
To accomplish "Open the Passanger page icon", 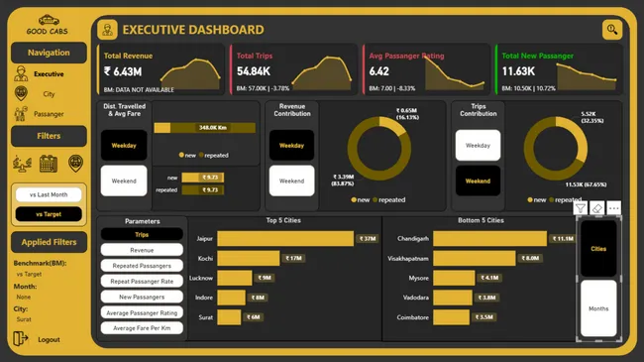I will (x=21, y=113).
